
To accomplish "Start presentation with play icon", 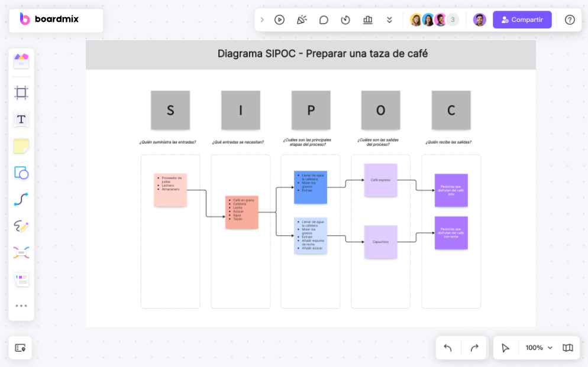I will click(x=279, y=20).
